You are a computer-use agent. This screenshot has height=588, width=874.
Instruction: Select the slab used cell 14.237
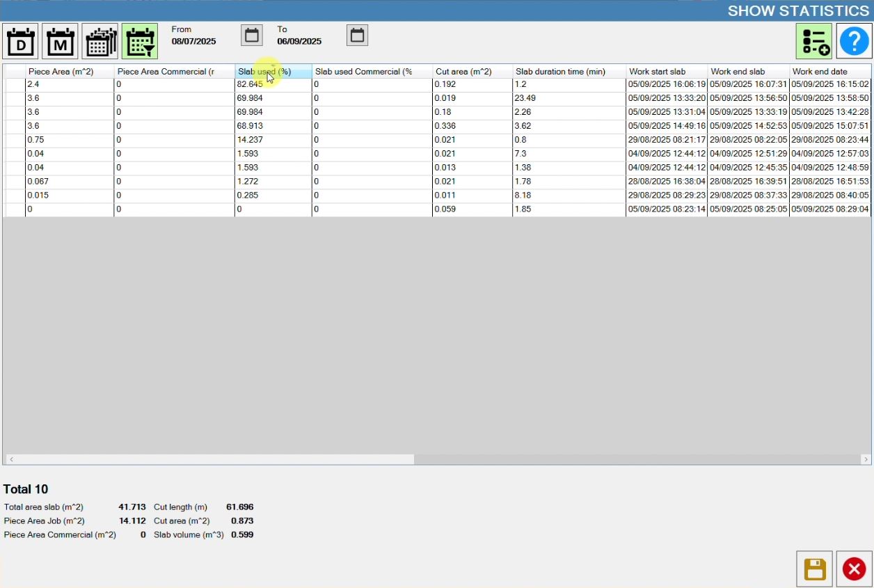[x=273, y=141]
